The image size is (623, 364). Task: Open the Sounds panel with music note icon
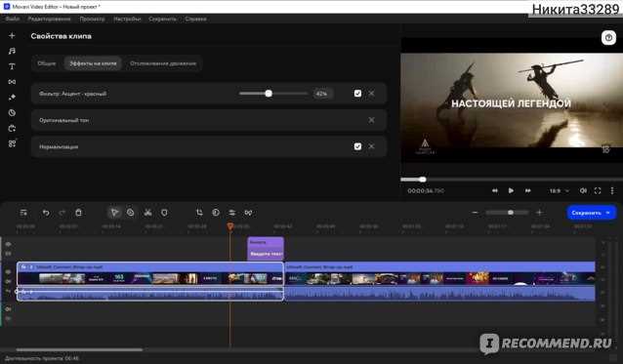pyautogui.click(x=12, y=51)
